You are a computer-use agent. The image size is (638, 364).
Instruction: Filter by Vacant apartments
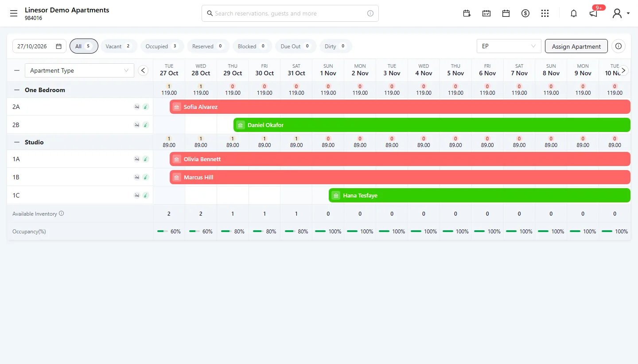coord(119,46)
